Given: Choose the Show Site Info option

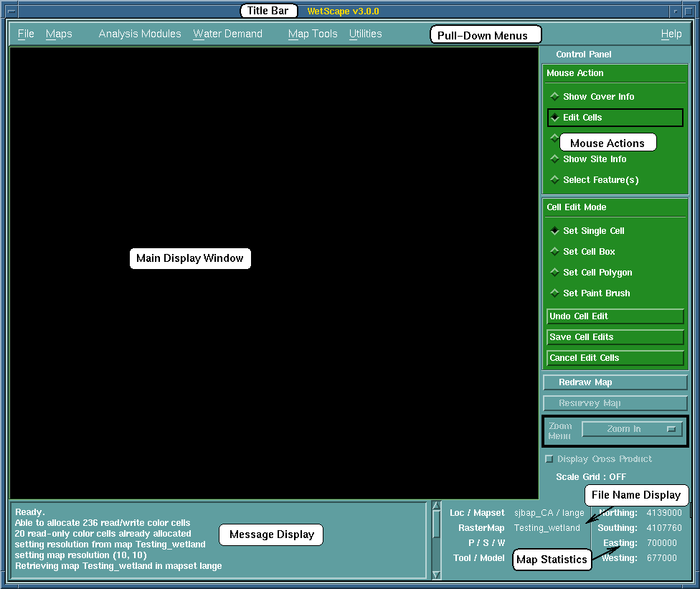Looking at the screenshot, I should coord(554,159).
